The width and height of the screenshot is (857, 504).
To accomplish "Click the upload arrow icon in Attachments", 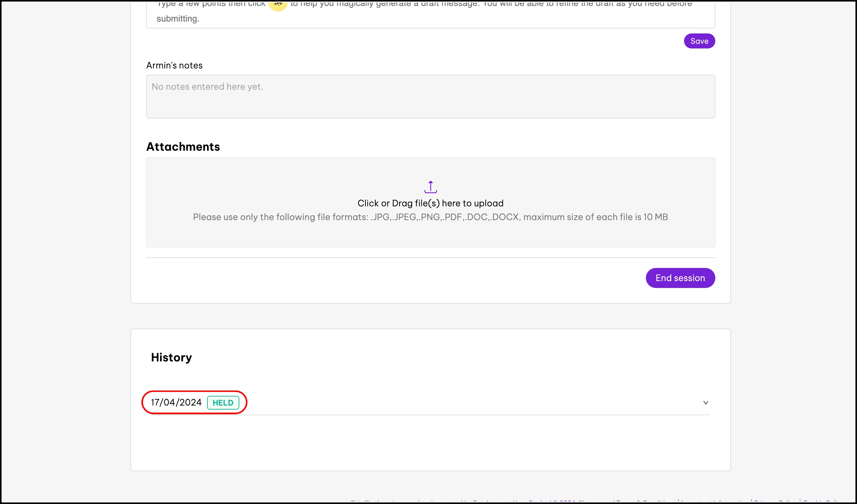I will click(x=430, y=187).
